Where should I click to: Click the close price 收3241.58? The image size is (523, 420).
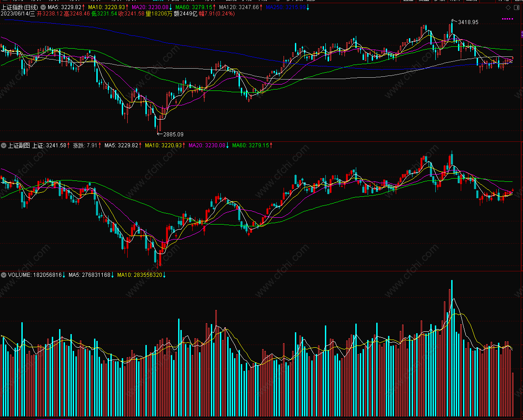[x=131, y=14]
